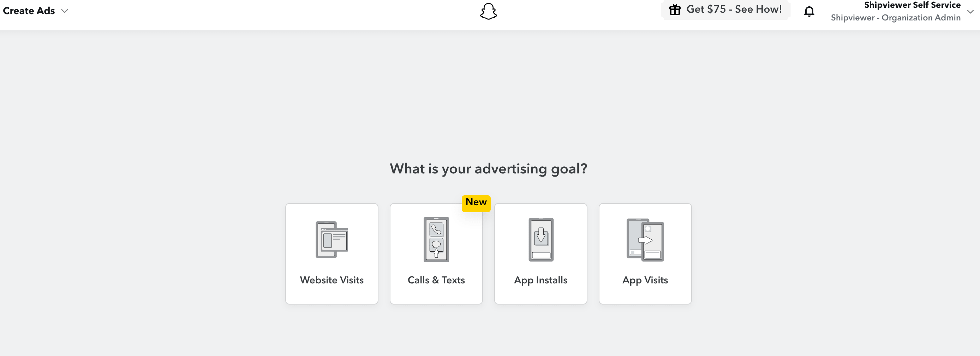Open the Create Ads menu label

click(29, 11)
